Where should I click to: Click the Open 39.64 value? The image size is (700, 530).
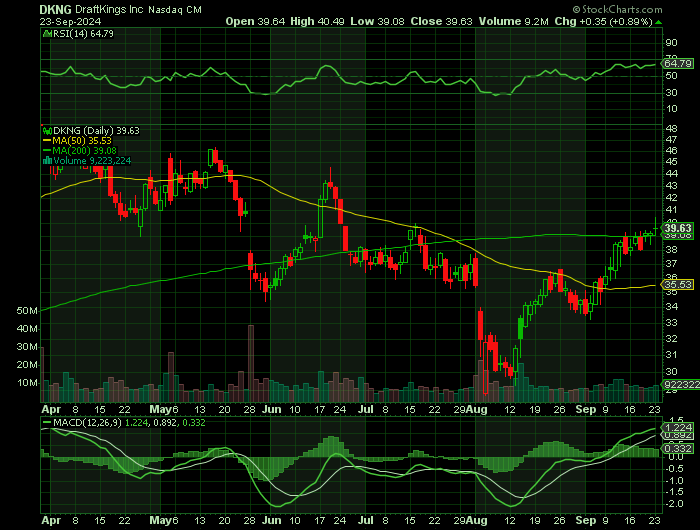point(255,21)
